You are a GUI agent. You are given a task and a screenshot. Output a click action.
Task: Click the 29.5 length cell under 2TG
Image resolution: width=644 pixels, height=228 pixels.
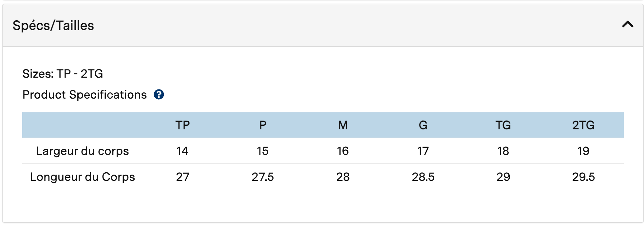point(583,177)
